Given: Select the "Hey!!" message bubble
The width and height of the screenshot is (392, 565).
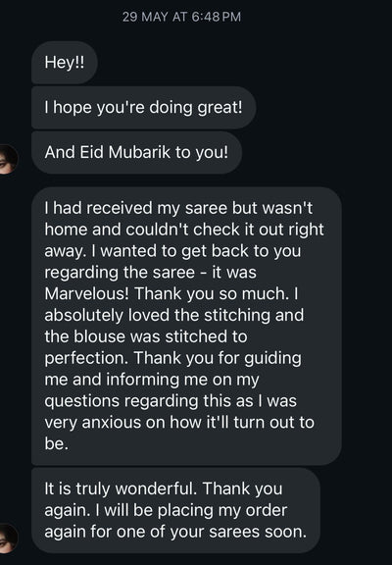Looking at the screenshot, I should tap(65, 63).
